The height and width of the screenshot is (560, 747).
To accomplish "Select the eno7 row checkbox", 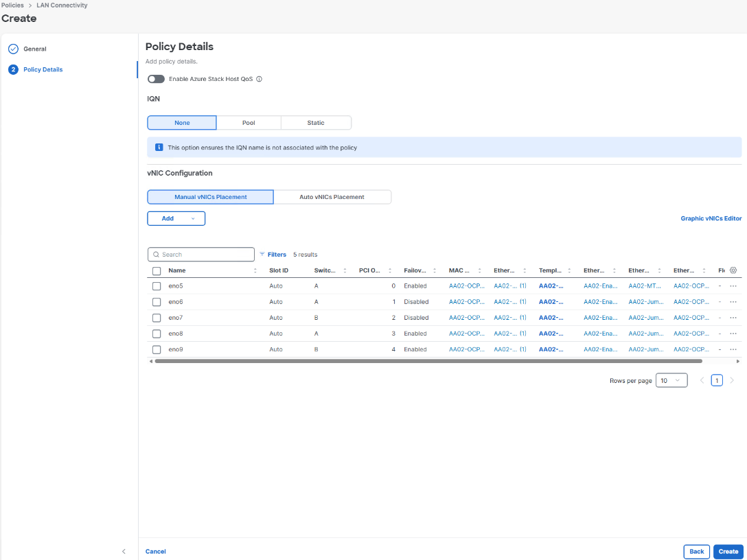I will [x=157, y=318].
